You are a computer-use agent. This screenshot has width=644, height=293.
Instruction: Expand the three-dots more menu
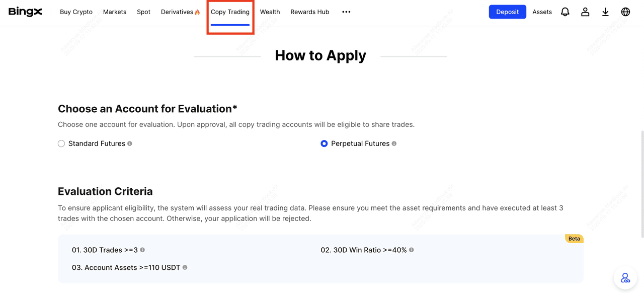click(x=346, y=12)
